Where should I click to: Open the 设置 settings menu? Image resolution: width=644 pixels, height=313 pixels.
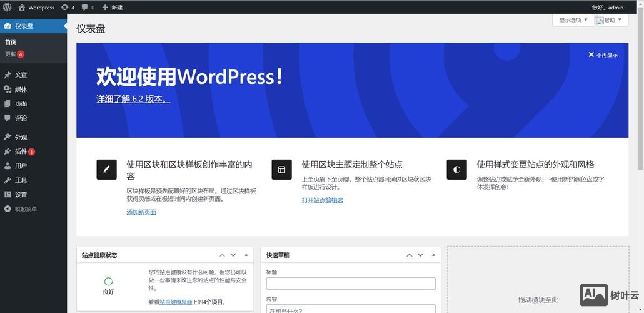33,195
